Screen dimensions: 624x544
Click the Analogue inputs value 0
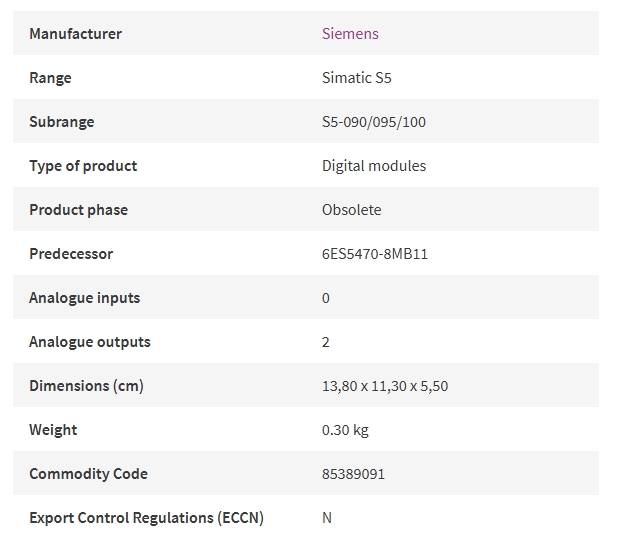click(326, 298)
